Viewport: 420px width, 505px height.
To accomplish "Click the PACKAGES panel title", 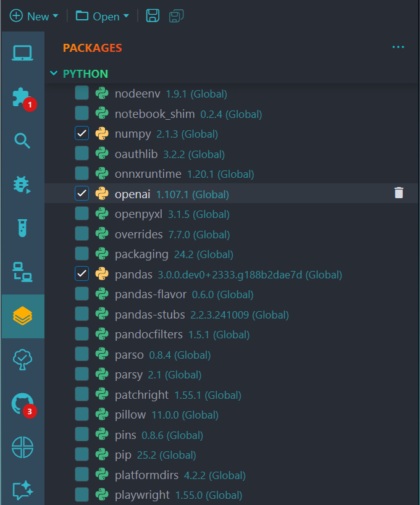I will pyautogui.click(x=92, y=48).
